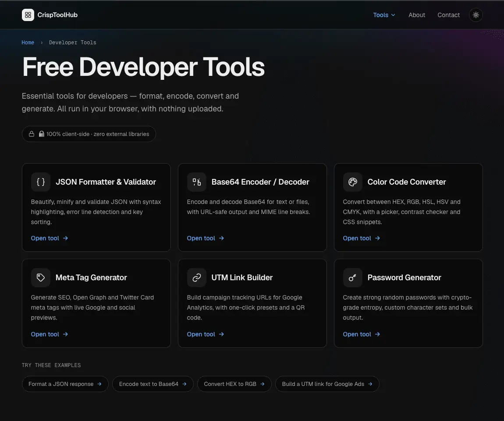Click Open tool under the Base64 Encoder card
This screenshot has height=421, width=504.
tap(206, 238)
